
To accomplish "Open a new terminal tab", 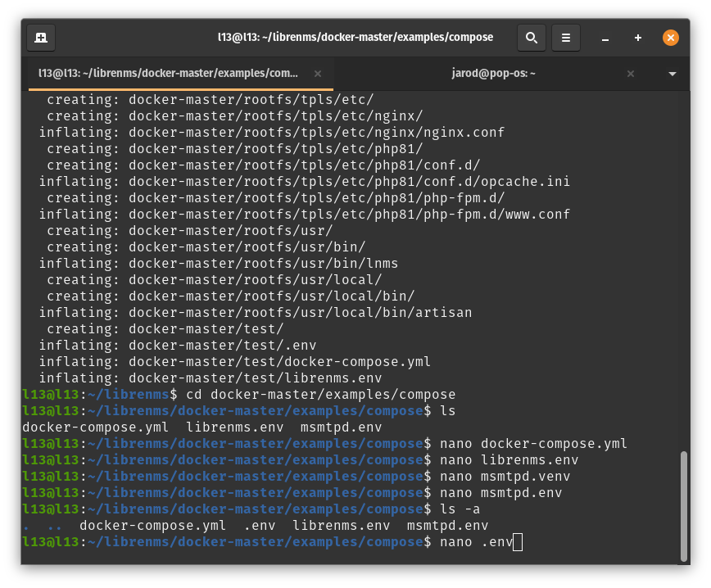I will (41, 38).
